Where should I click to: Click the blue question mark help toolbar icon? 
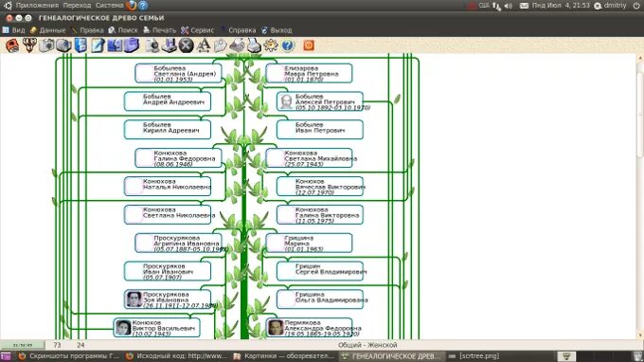pos(288,45)
